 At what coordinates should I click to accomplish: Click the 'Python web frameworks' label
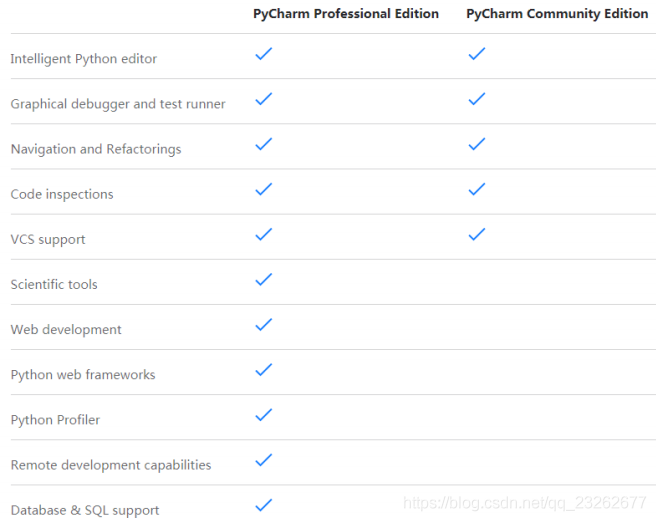[83, 375]
